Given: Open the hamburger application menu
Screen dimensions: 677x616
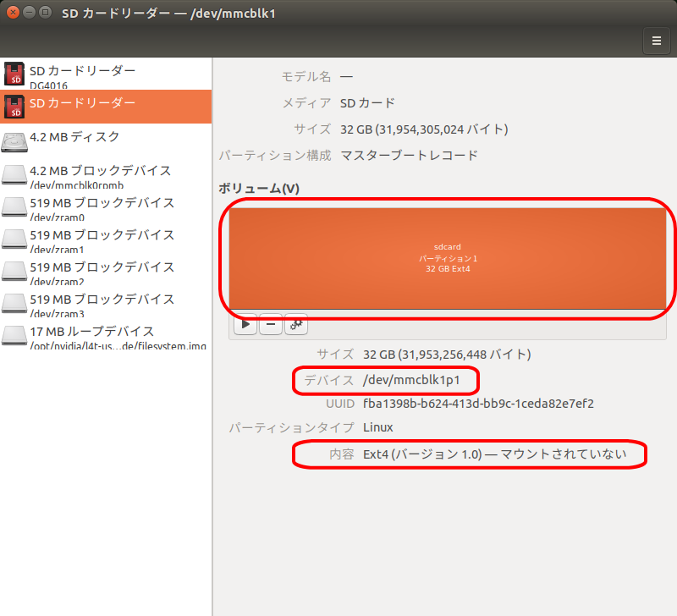Looking at the screenshot, I should [657, 41].
